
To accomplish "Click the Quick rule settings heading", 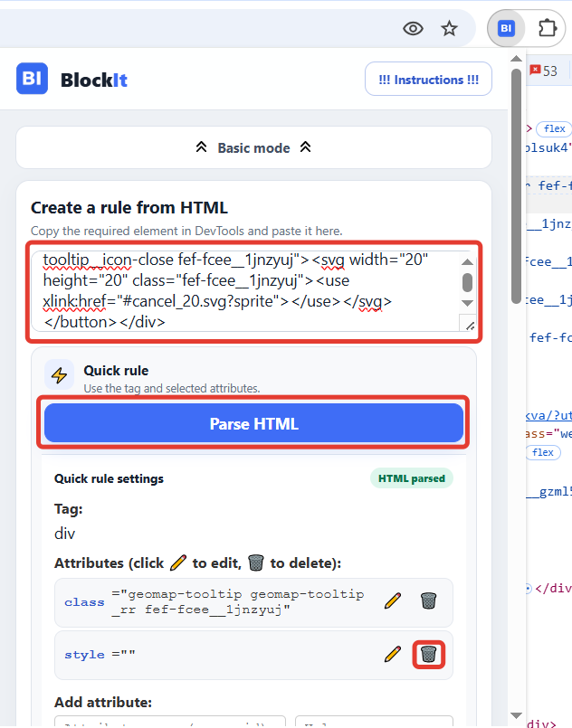I will click(109, 478).
